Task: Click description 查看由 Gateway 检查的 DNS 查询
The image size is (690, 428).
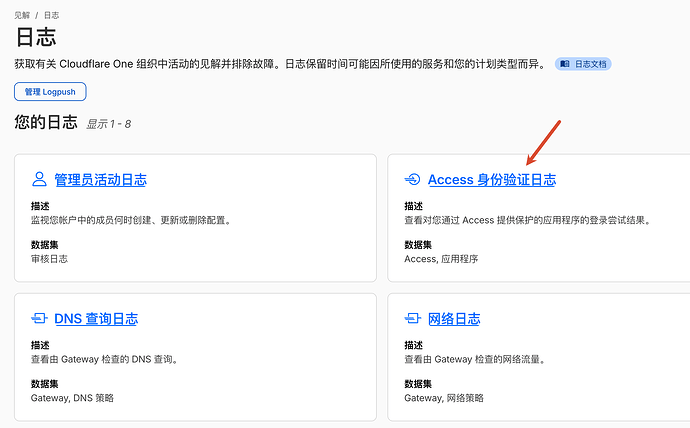Action: click(105, 359)
